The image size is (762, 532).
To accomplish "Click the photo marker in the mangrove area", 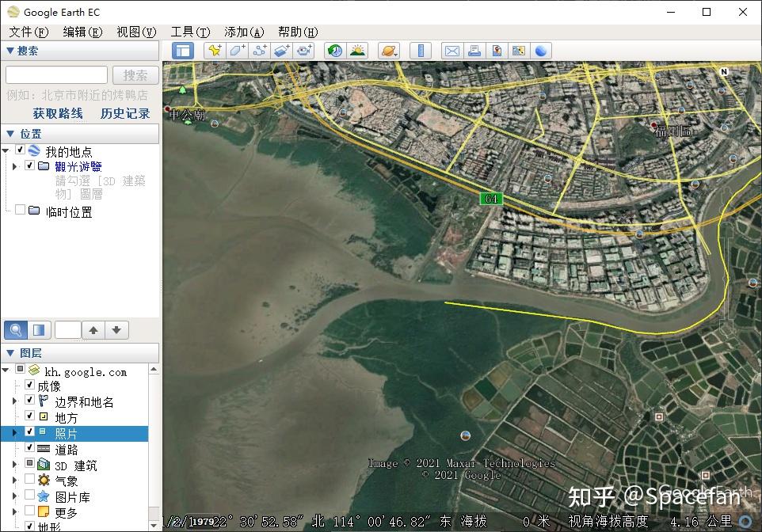I will (x=466, y=435).
